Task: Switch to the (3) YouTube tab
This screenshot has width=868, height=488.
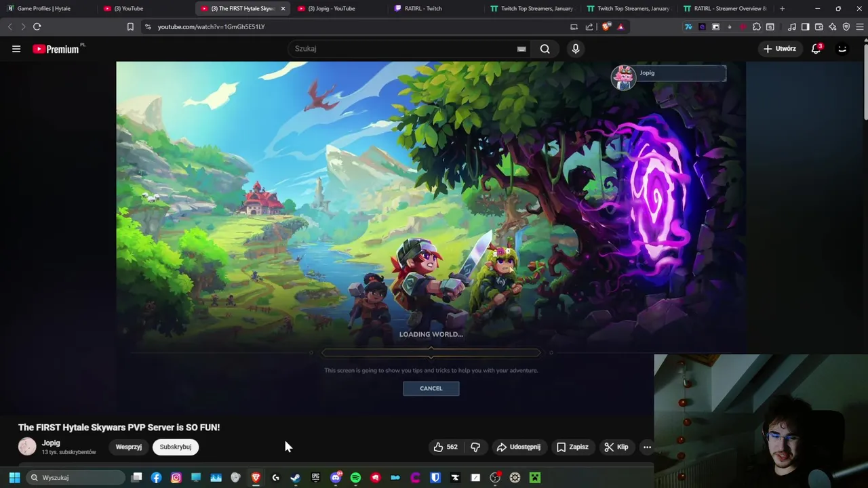Action: (146, 8)
